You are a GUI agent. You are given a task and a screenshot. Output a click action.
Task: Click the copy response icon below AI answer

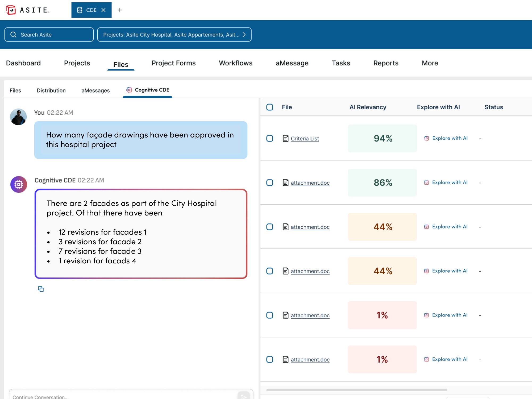click(41, 289)
